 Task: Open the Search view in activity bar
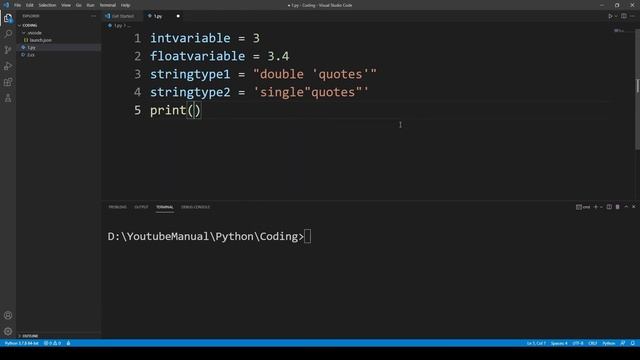(x=8, y=34)
